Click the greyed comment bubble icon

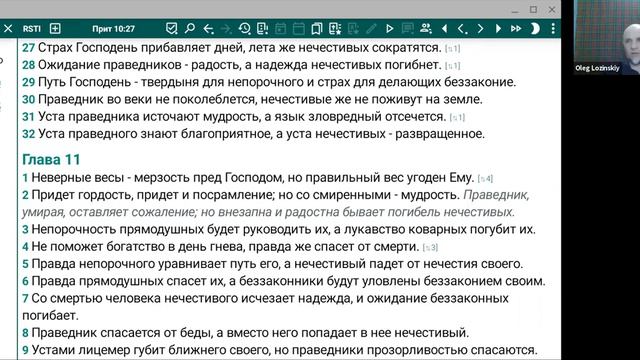point(407,29)
